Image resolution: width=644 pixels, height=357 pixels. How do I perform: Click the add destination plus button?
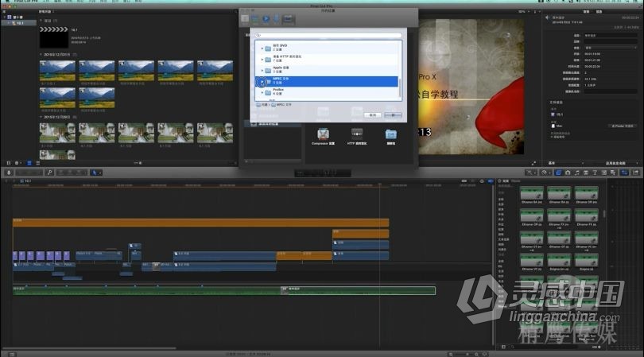246,161
